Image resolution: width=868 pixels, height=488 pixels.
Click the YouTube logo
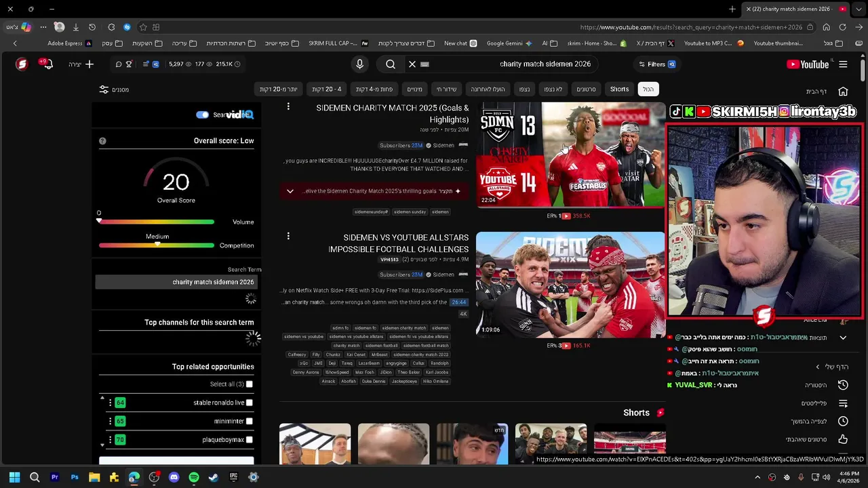808,64
